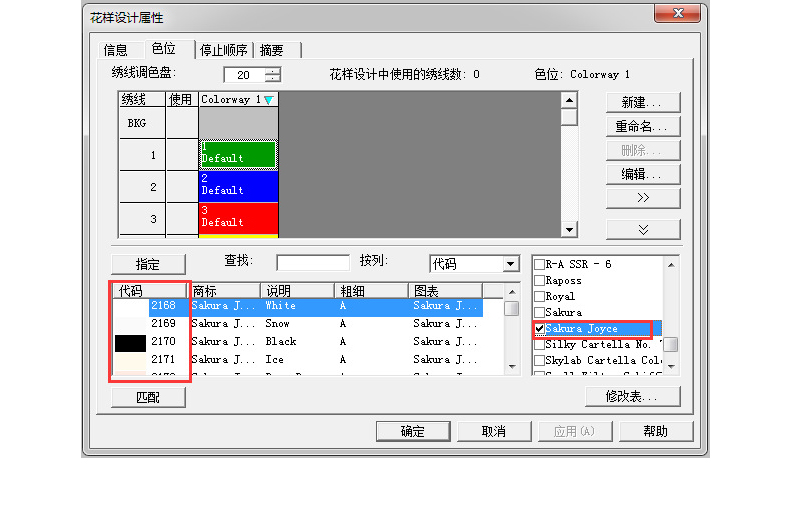The width and height of the screenshot is (790, 510).
Task: Increase the thread palette count spinner
Action: [x=273, y=71]
